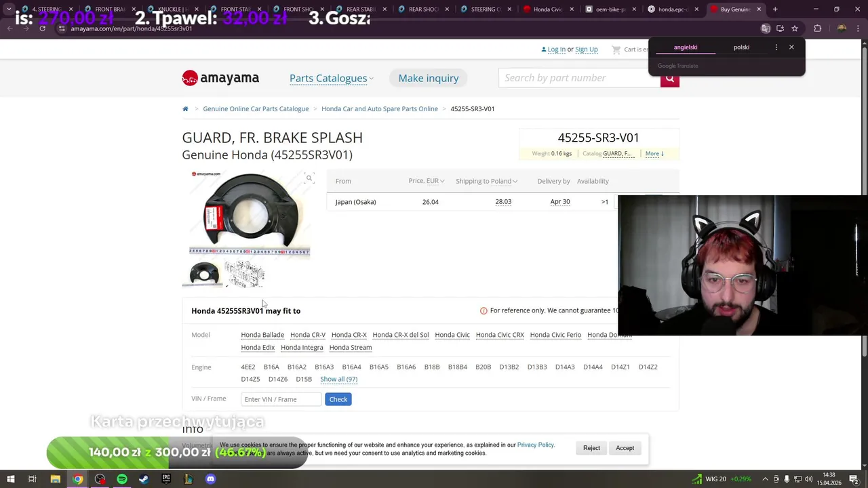Image resolution: width=868 pixels, height=488 pixels.
Task: Select the B16A2 engine link
Action: pos(297,367)
